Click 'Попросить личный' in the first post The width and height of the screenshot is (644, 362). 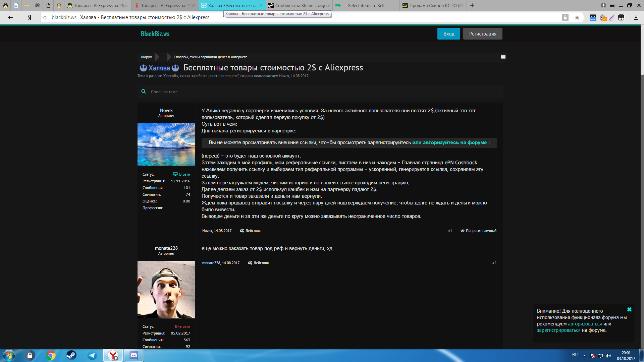click(478, 231)
